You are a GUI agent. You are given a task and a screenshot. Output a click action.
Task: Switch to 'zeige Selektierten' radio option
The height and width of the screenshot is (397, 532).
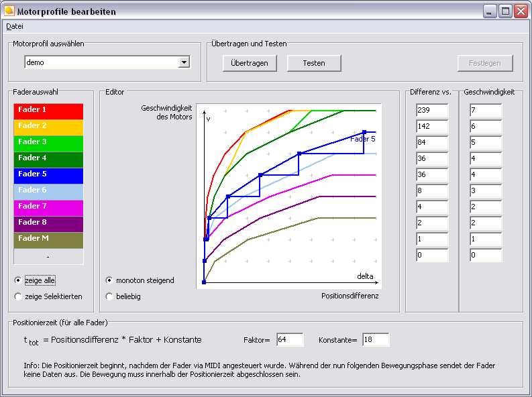pyautogui.click(x=18, y=296)
